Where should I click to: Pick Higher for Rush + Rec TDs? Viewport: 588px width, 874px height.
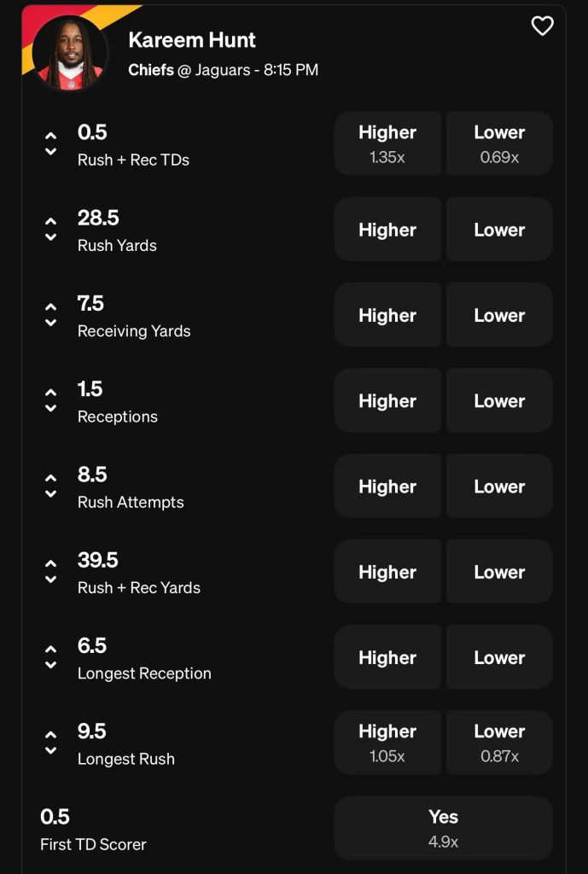(x=387, y=143)
